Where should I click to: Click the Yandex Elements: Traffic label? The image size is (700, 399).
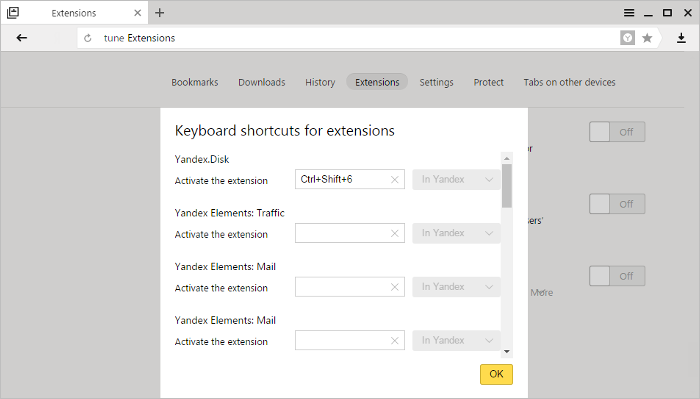(229, 213)
